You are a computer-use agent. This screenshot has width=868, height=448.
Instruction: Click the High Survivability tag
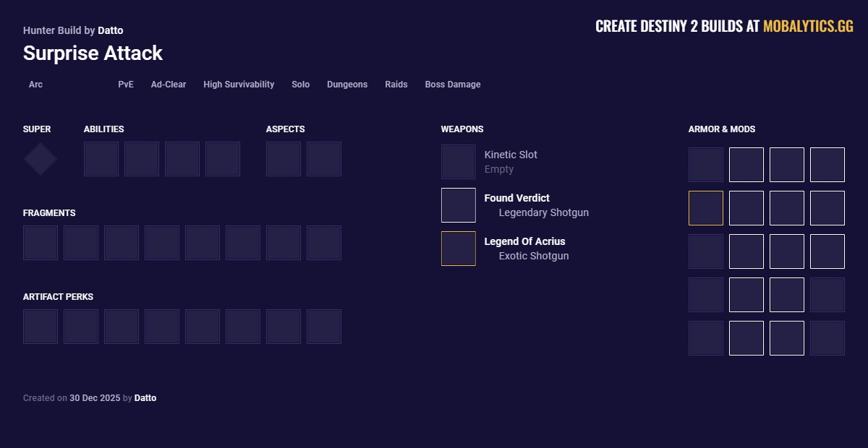pos(239,85)
